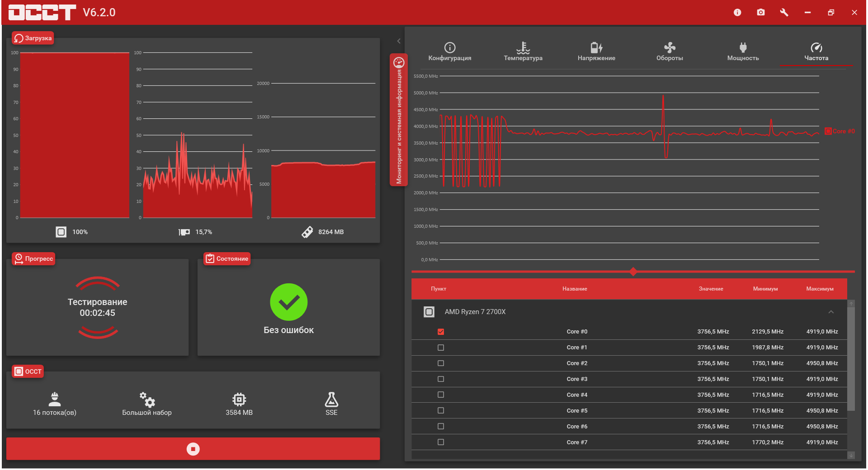Click Core #0 minimum value 2129,5 MHz

(x=768, y=332)
